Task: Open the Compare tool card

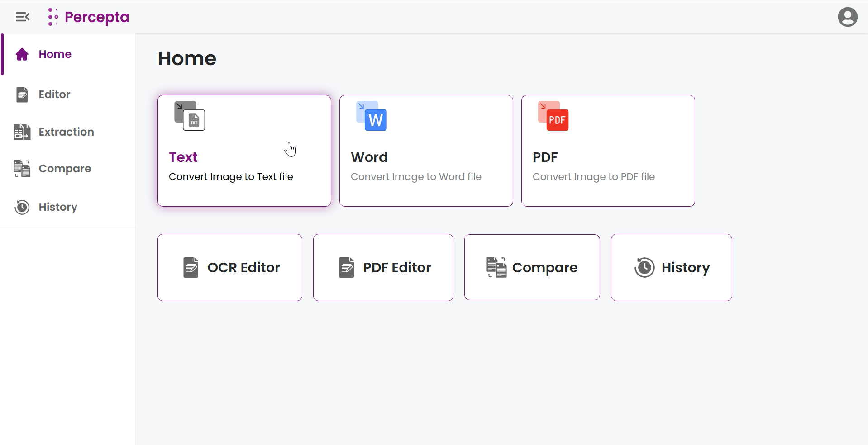Action: click(x=532, y=267)
